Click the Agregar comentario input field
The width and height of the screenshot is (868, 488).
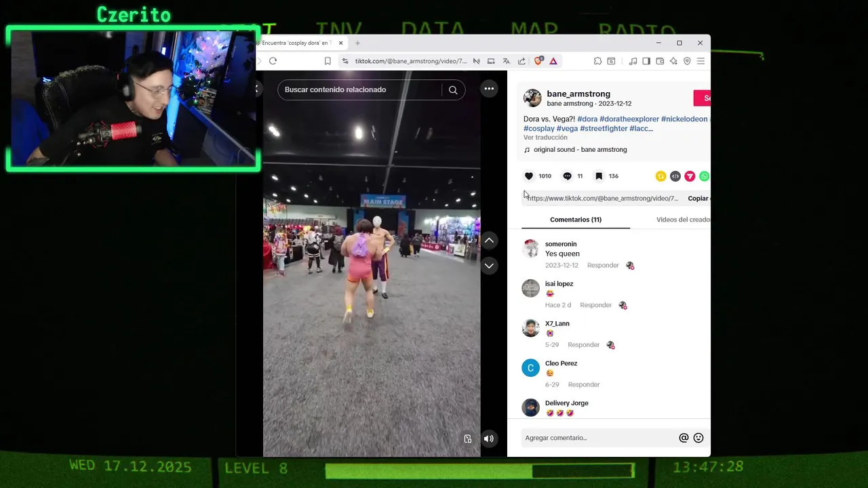(x=600, y=438)
